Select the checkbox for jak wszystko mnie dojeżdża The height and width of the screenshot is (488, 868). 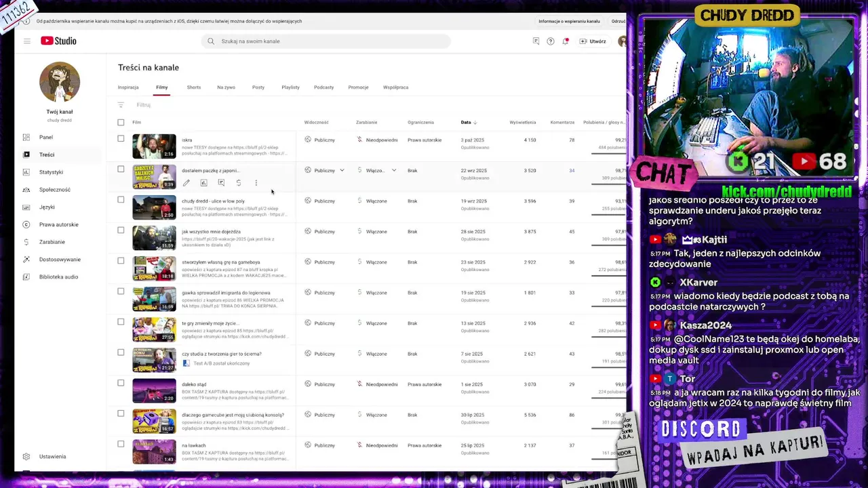(x=121, y=230)
